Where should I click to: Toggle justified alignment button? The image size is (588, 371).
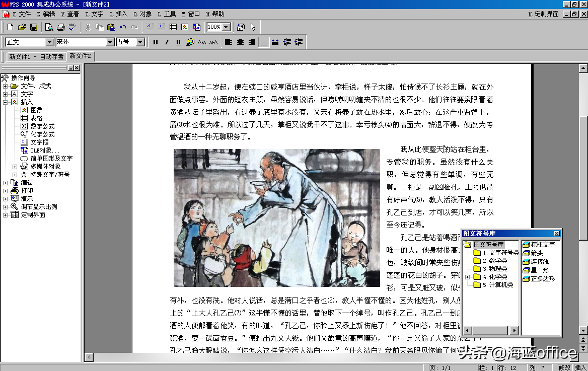pyautogui.click(x=264, y=42)
